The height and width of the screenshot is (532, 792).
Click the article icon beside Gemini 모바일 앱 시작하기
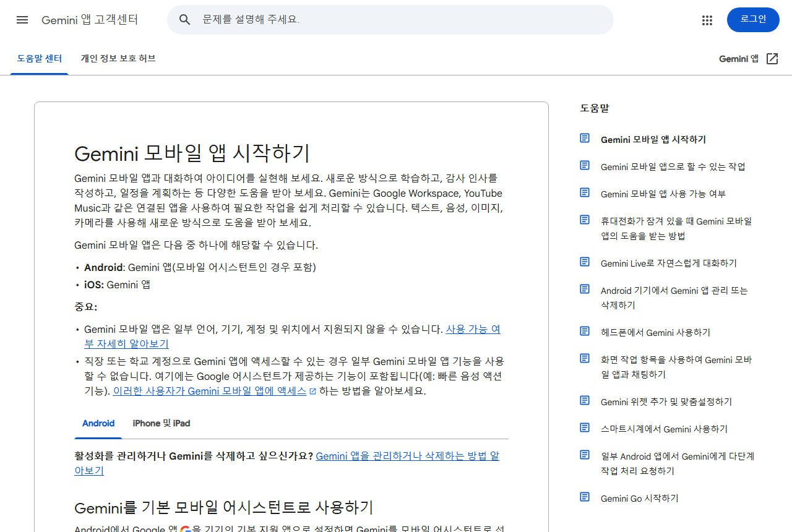pos(585,138)
